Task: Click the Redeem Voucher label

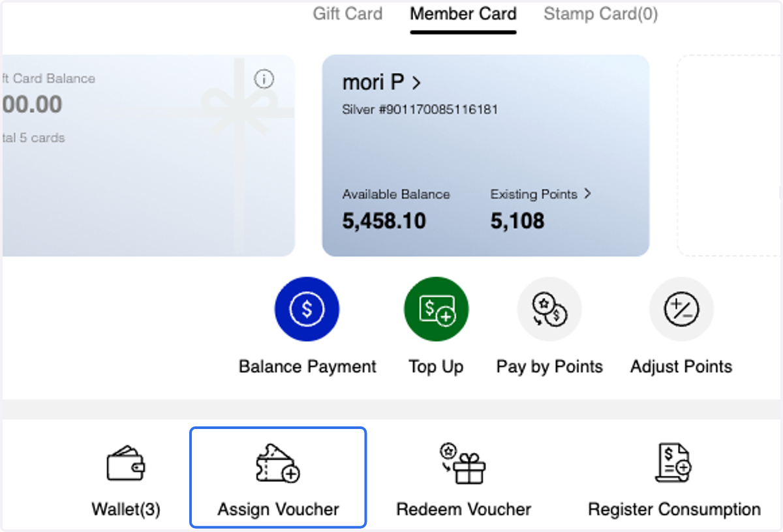Action: pyautogui.click(x=464, y=509)
